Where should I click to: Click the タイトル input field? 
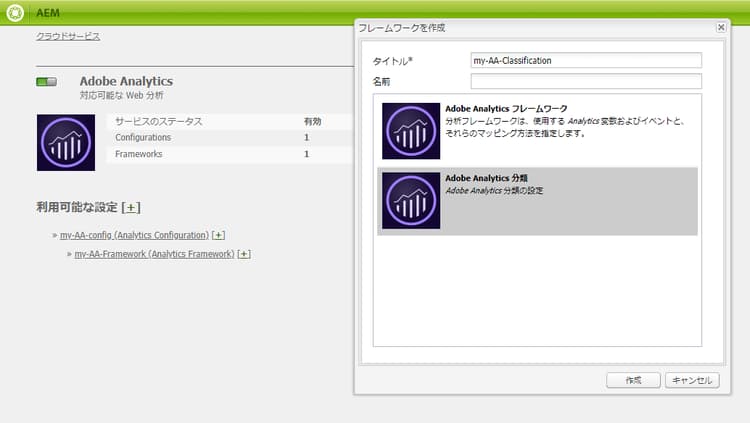586,61
